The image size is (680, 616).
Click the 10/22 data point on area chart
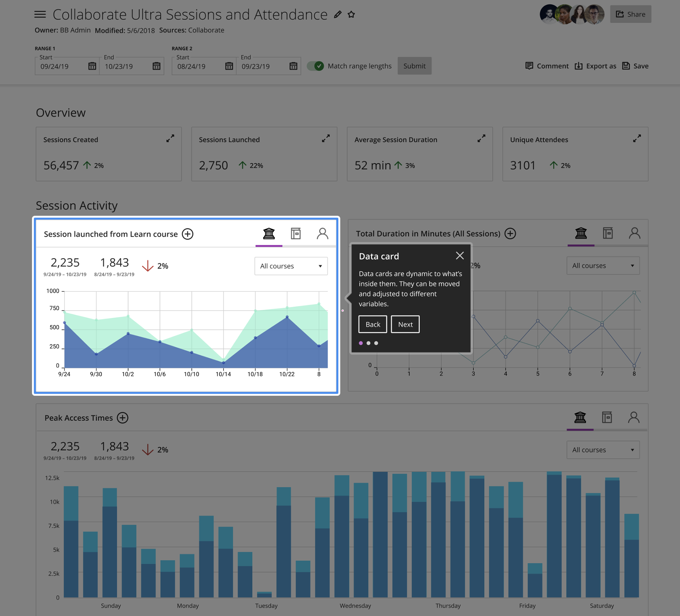pos(287,317)
